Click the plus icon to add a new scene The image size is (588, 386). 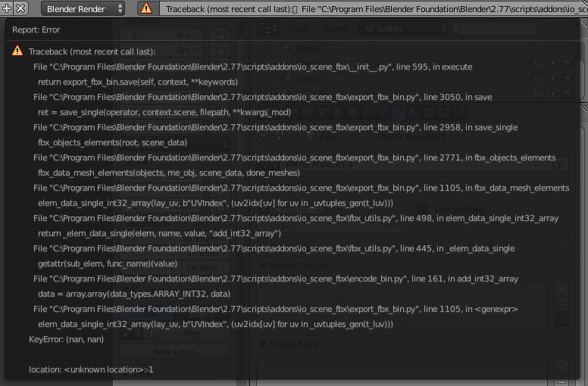(x=7, y=8)
